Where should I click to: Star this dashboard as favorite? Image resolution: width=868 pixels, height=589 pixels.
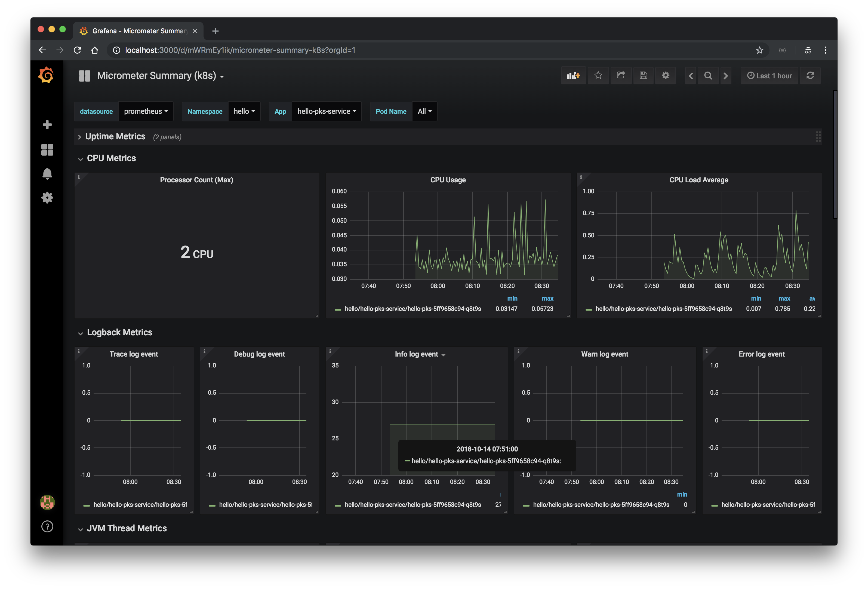coord(598,76)
